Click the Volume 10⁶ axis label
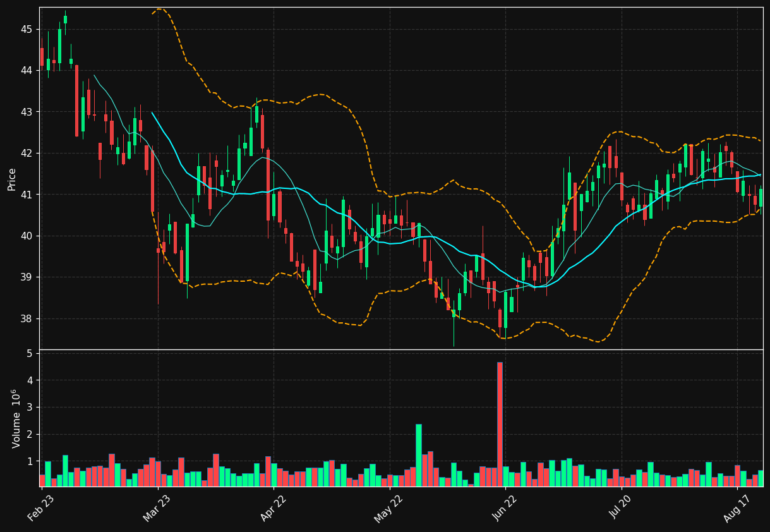The width and height of the screenshot is (770, 532). 16,418
